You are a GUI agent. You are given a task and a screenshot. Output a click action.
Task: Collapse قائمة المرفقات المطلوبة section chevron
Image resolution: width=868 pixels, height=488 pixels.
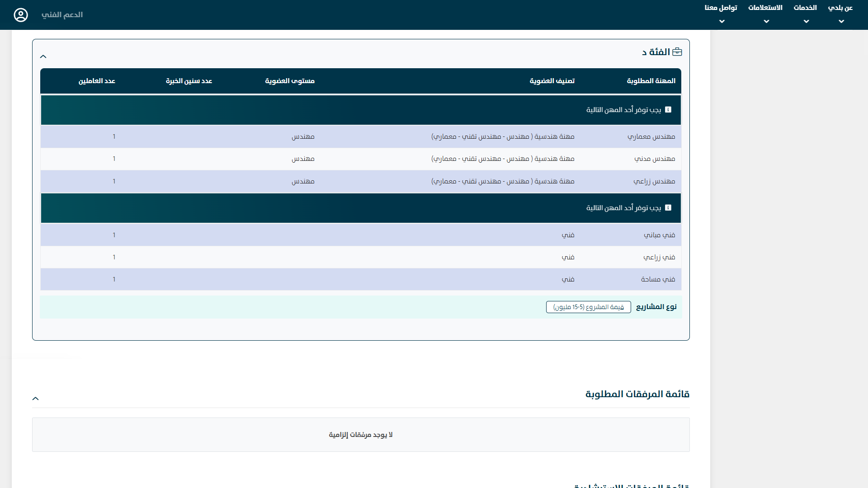click(36, 399)
